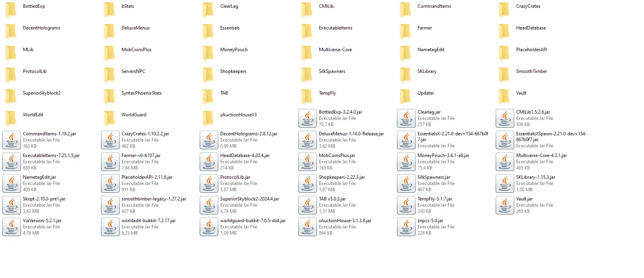Click the SyntaxPhoenixStats folder label
The height and width of the screenshot is (278, 644).
click(141, 93)
